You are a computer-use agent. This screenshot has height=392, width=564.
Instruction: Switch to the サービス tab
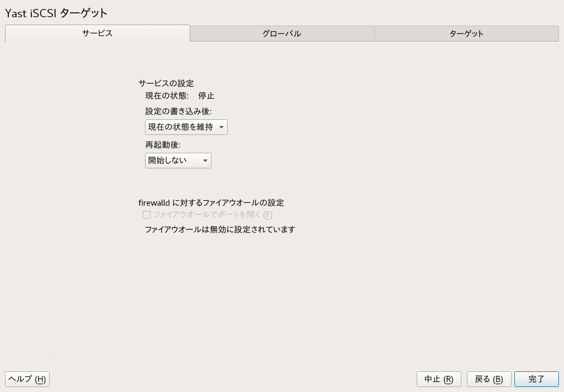click(98, 33)
